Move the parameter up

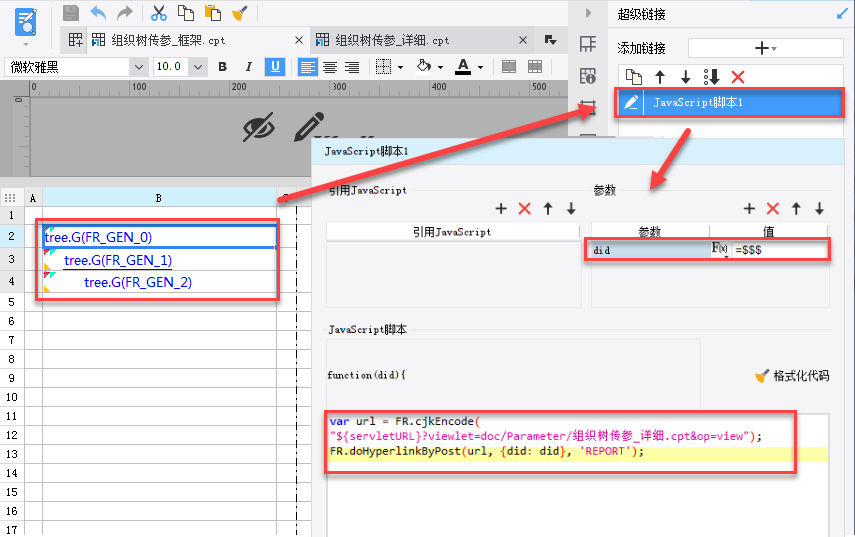[x=796, y=208]
